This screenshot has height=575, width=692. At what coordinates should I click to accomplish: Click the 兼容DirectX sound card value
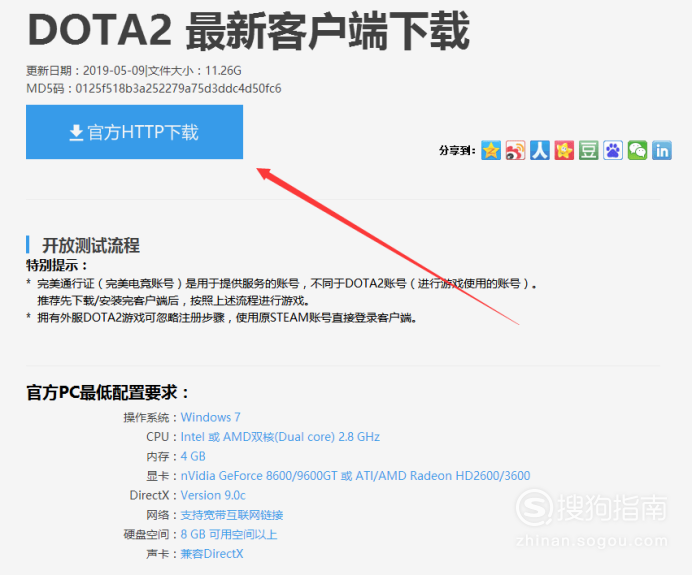[212, 554]
